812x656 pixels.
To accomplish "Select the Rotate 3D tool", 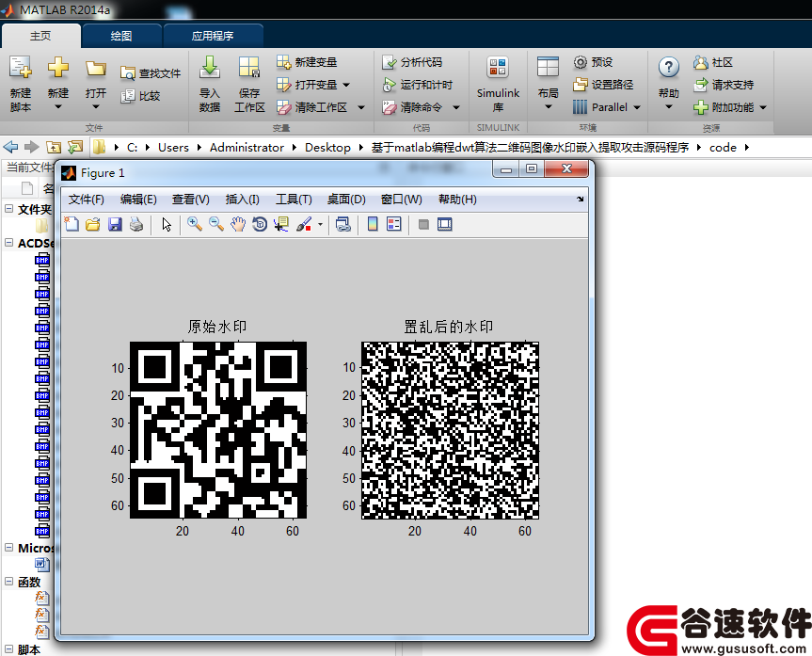I will (x=260, y=224).
